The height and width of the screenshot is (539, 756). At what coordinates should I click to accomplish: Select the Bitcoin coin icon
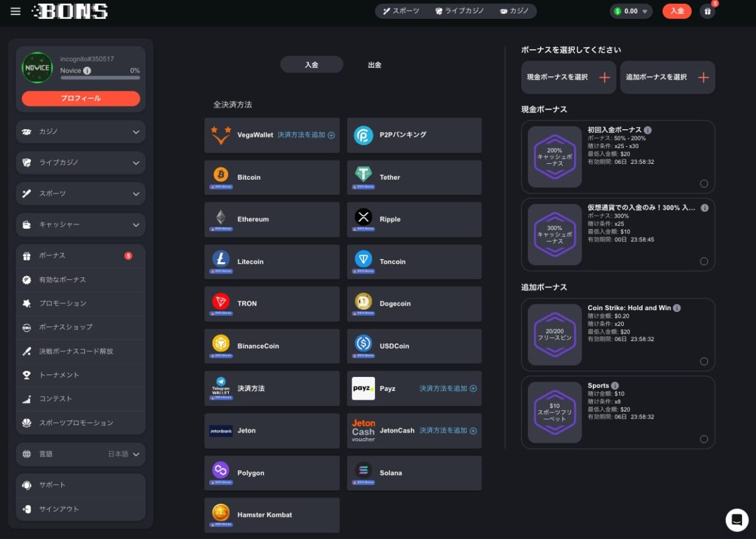pyautogui.click(x=220, y=175)
